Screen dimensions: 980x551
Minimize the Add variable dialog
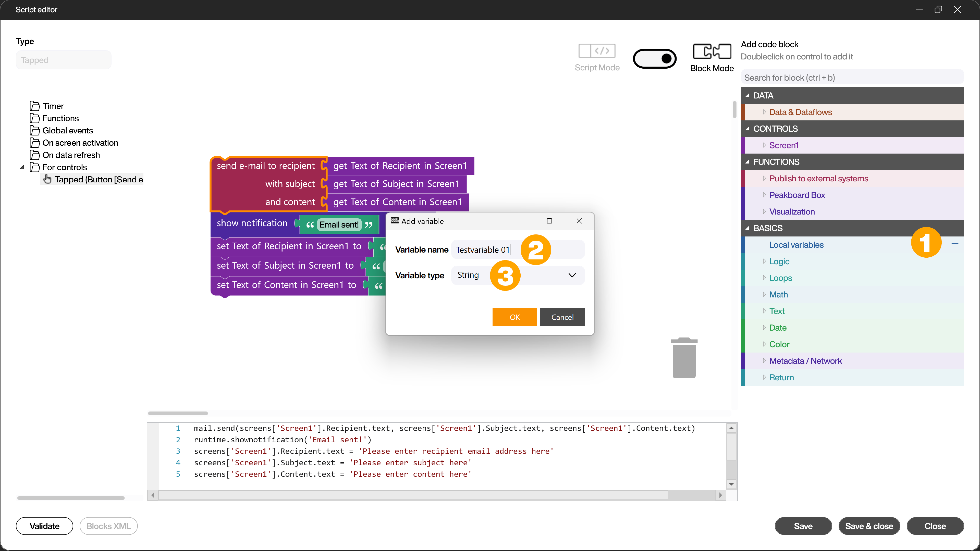click(520, 221)
